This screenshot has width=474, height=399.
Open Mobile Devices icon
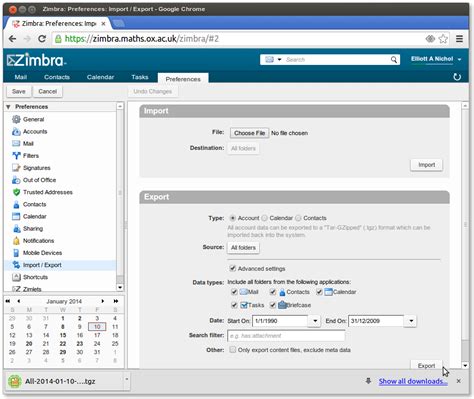tap(16, 253)
